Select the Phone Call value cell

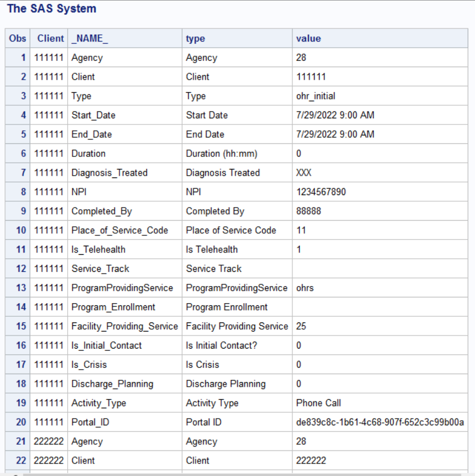[x=319, y=403]
